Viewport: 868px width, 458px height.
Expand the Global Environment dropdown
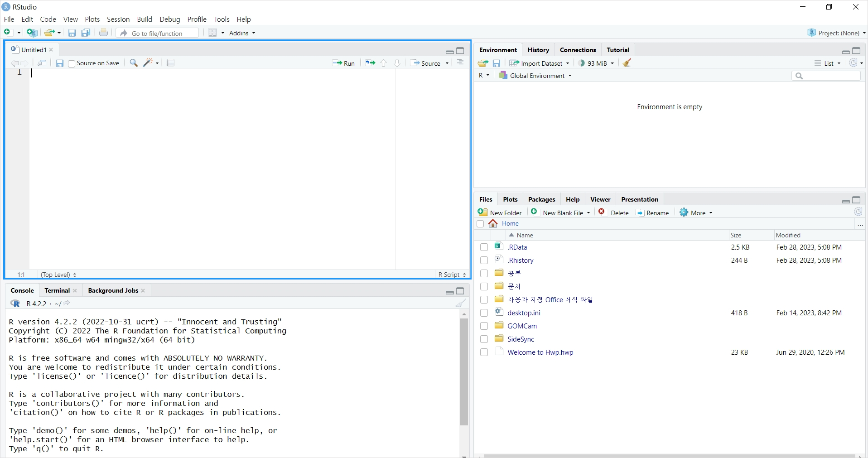535,76
